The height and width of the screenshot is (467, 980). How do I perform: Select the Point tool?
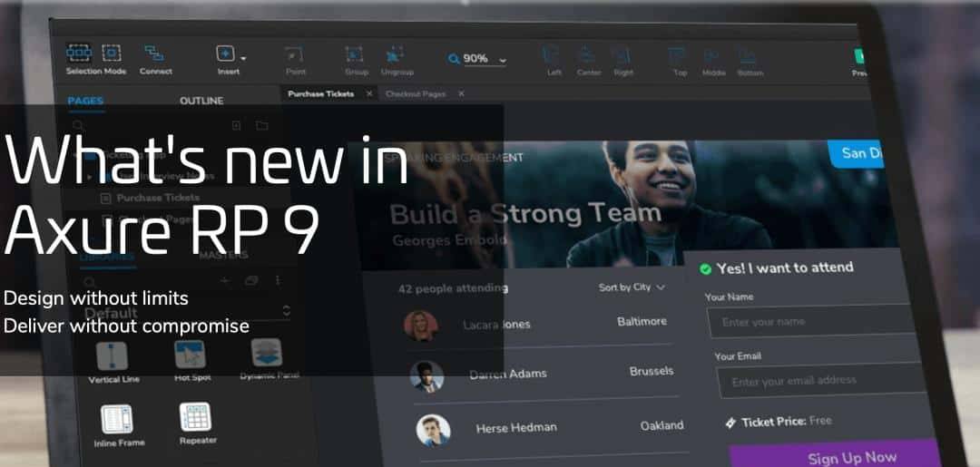tap(294, 55)
